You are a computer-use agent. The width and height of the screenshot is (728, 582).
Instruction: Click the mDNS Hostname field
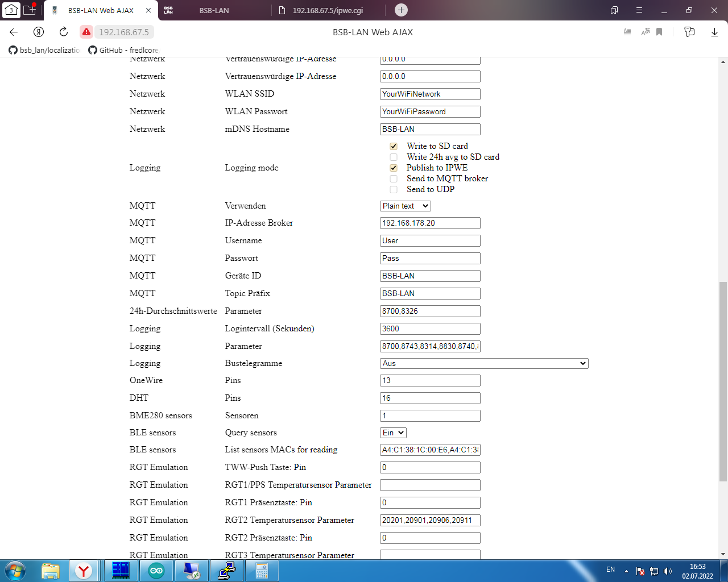coord(430,129)
